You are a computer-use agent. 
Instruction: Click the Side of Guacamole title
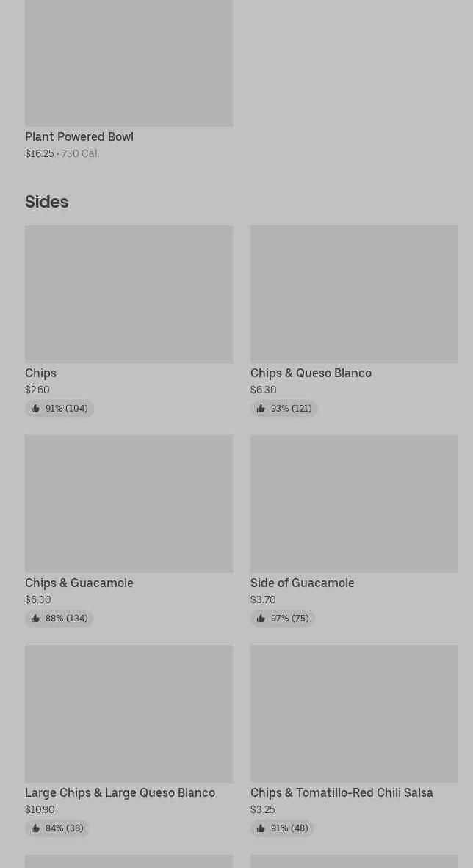coord(302,583)
